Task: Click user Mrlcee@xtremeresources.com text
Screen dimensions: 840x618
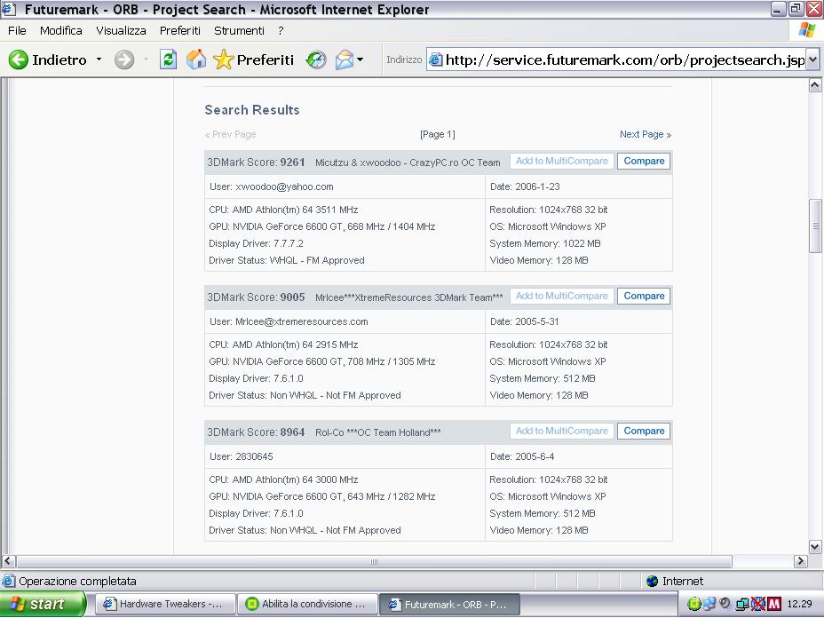Action: (289, 321)
